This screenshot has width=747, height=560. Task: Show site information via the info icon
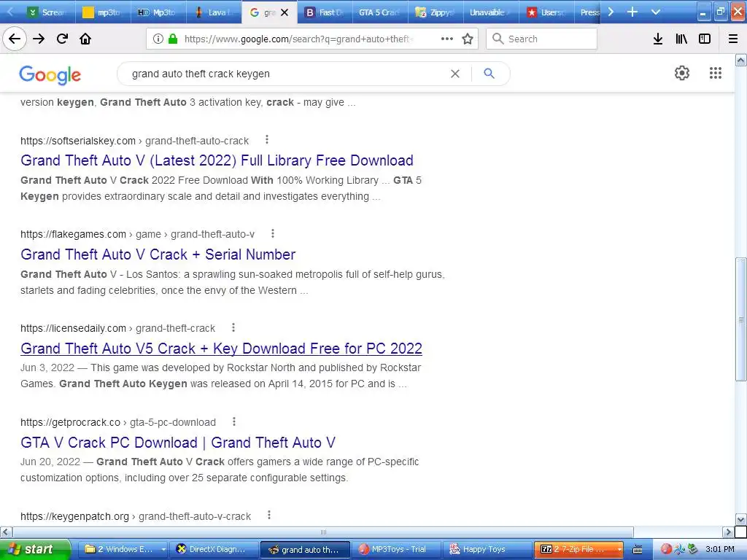coord(158,39)
